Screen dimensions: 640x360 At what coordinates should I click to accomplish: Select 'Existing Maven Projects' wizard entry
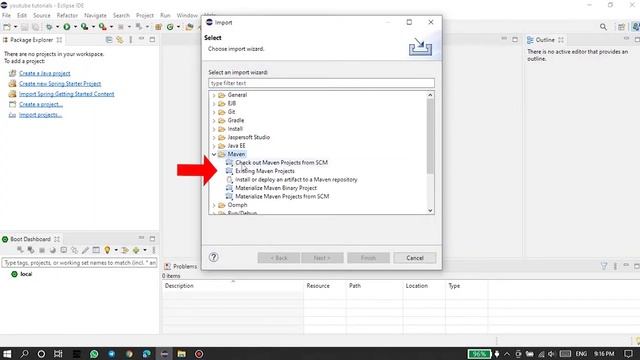pos(264,171)
